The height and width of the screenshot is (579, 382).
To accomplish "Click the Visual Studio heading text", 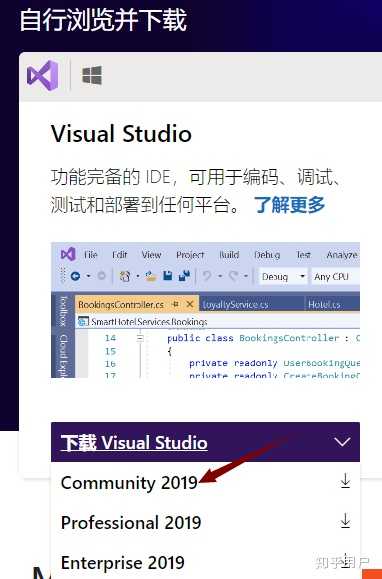I will pyautogui.click(x=121, y=134).
